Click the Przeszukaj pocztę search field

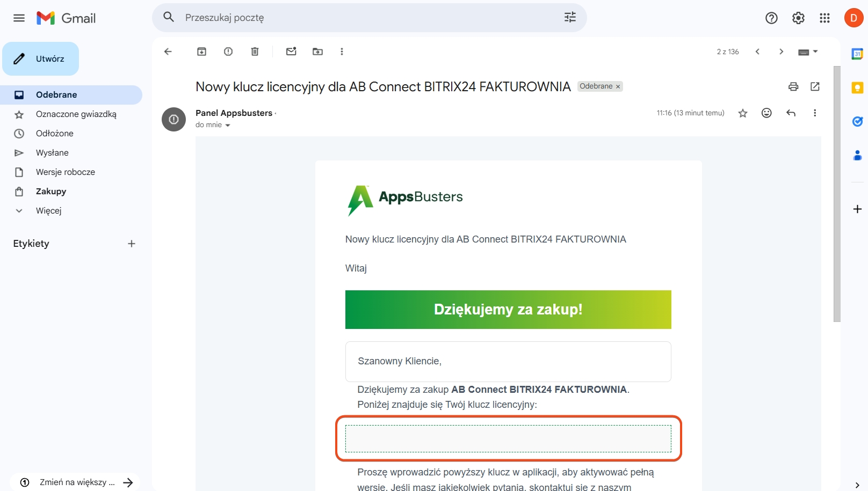(365, 18)
